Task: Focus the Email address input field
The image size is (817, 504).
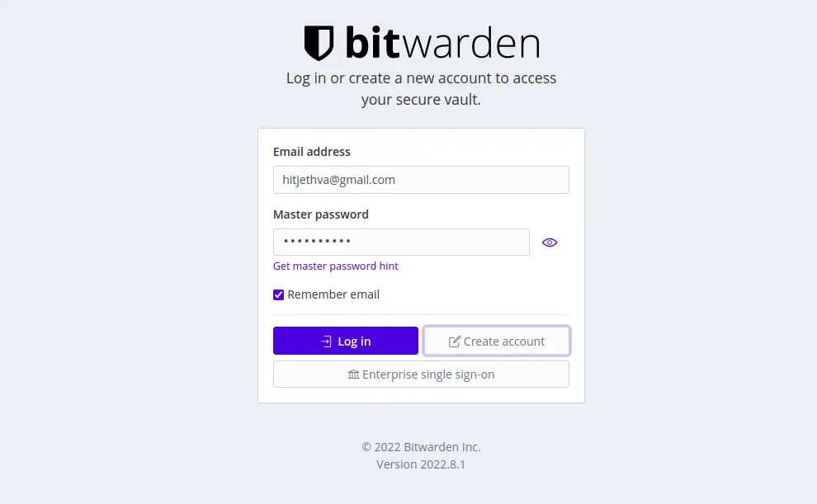Action: [x=421, y=180]
